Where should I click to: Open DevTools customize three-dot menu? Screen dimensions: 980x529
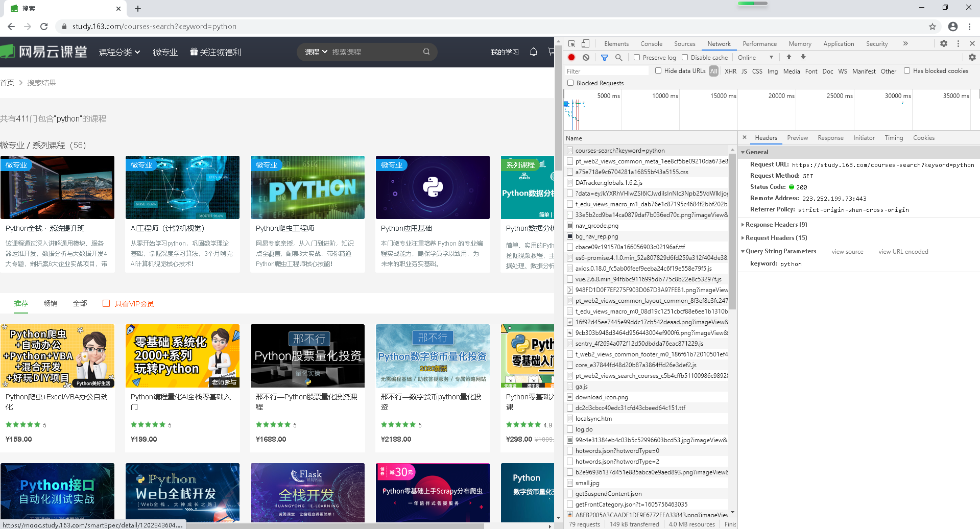tap(958, 44)
